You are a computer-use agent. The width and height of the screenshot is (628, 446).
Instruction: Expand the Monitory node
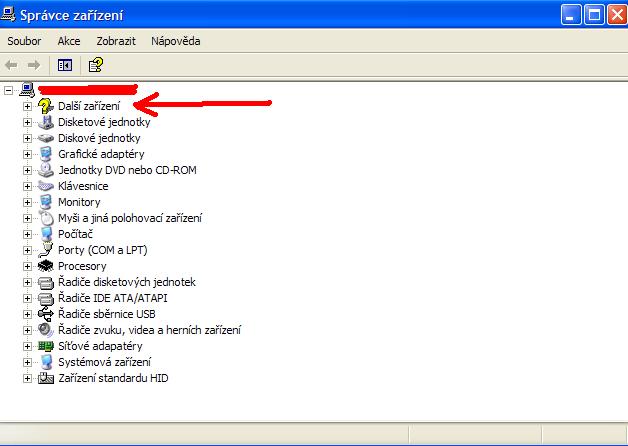point(27,203)
